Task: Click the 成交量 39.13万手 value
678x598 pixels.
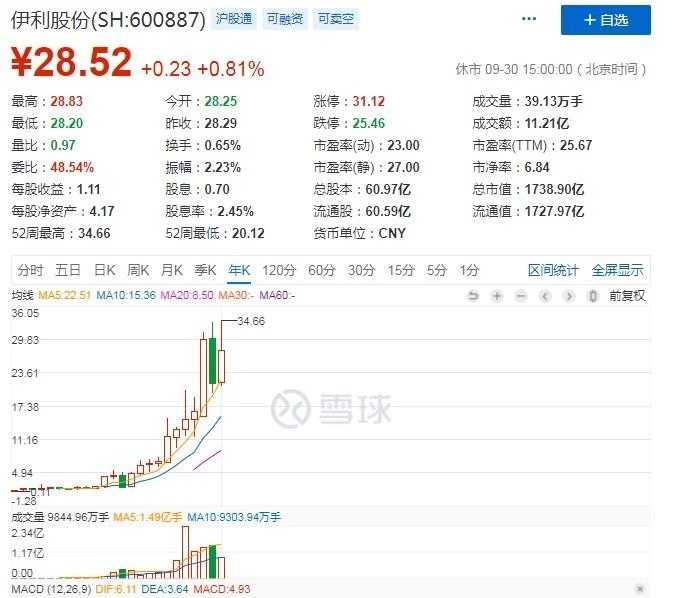Action: 553,101
